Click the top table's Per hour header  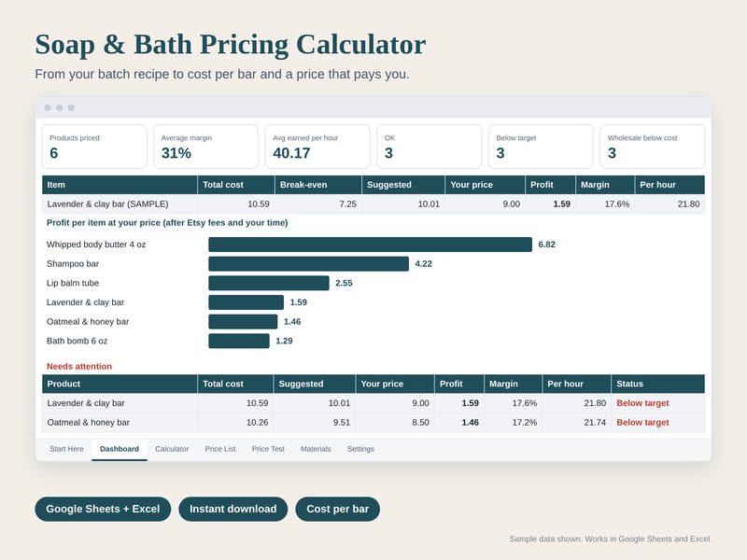pos(669,185)
